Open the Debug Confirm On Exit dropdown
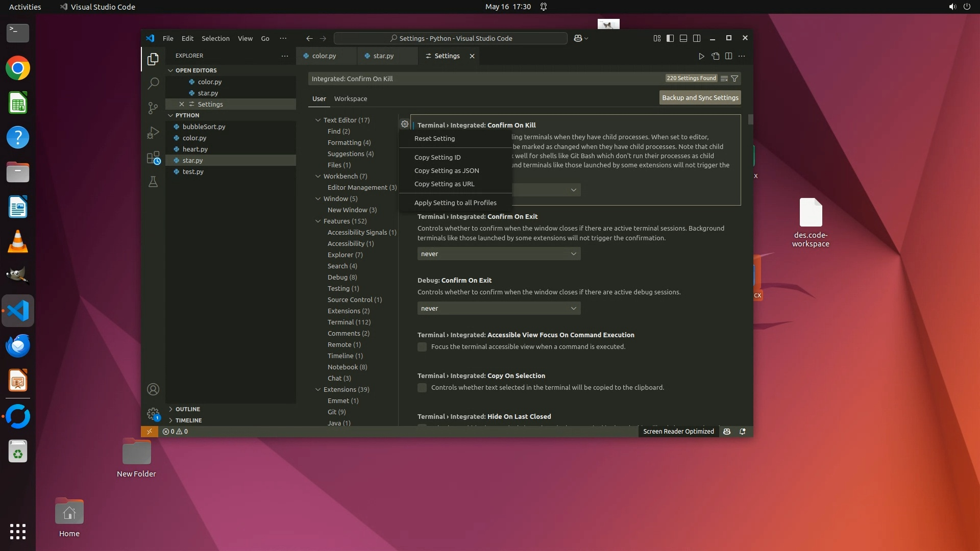 pos(499,309)
